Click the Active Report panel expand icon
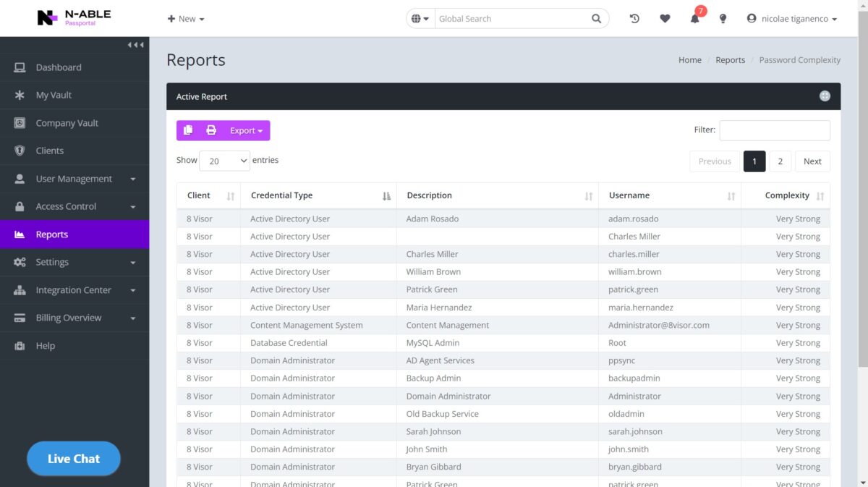This screenshot has height=487, width=868. tap(825, 96)
